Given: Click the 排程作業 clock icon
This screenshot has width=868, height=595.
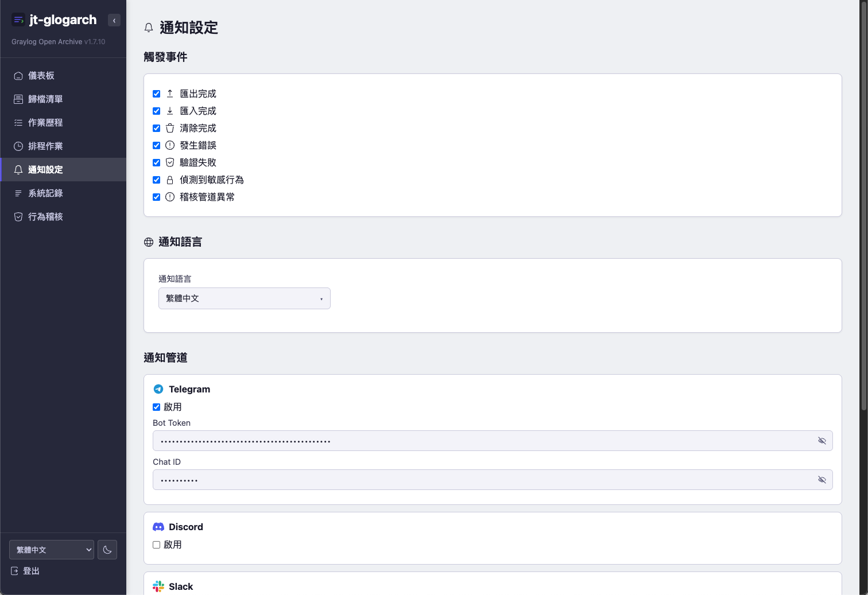Looking at the screenshot, I should 18,146.
